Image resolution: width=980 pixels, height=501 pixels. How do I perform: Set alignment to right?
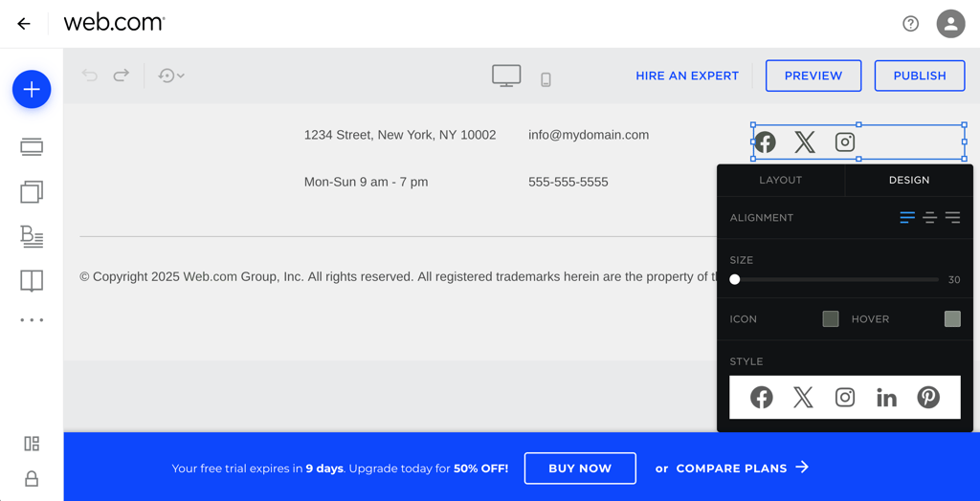click(952, 217)
